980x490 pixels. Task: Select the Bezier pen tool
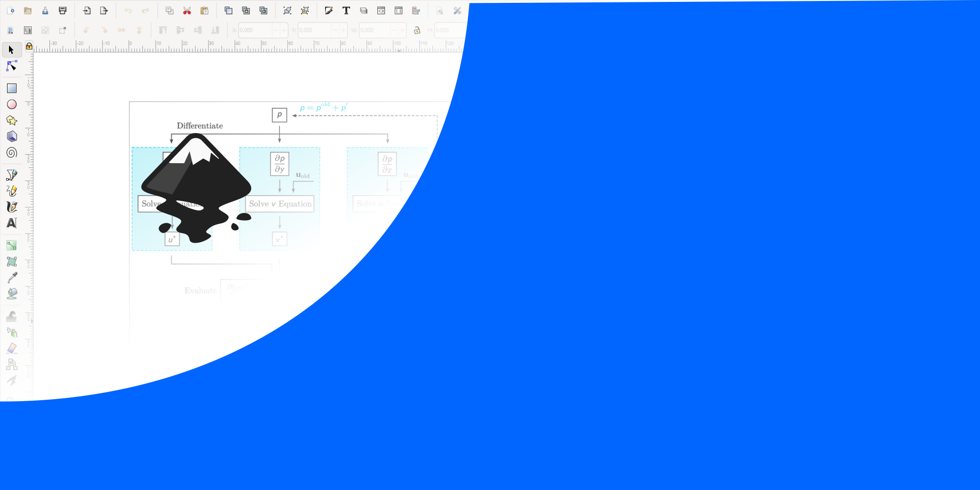coord(12,175)
